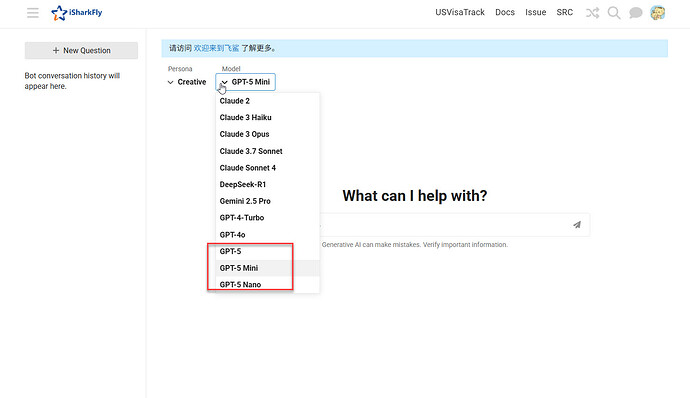Click New Question button

pos(81,51)
